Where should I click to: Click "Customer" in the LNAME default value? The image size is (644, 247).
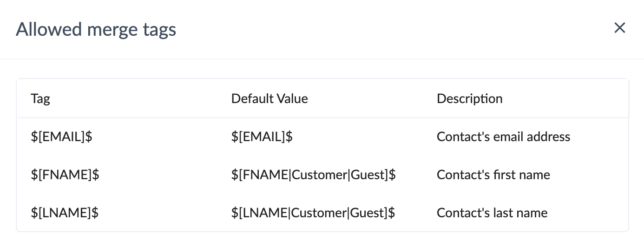[x=319, y=213]
